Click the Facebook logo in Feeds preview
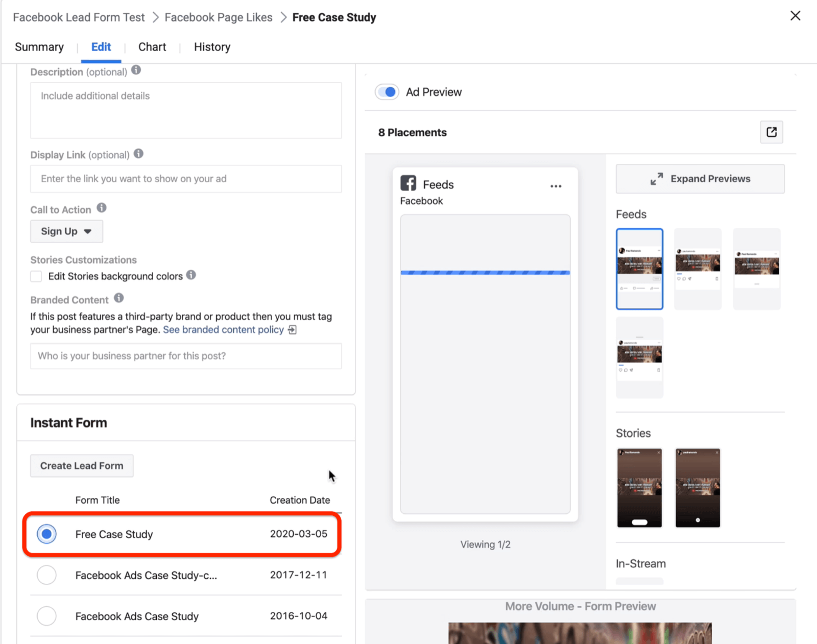The height and width of the screenshot is (644, 817). tap(408, 183)
